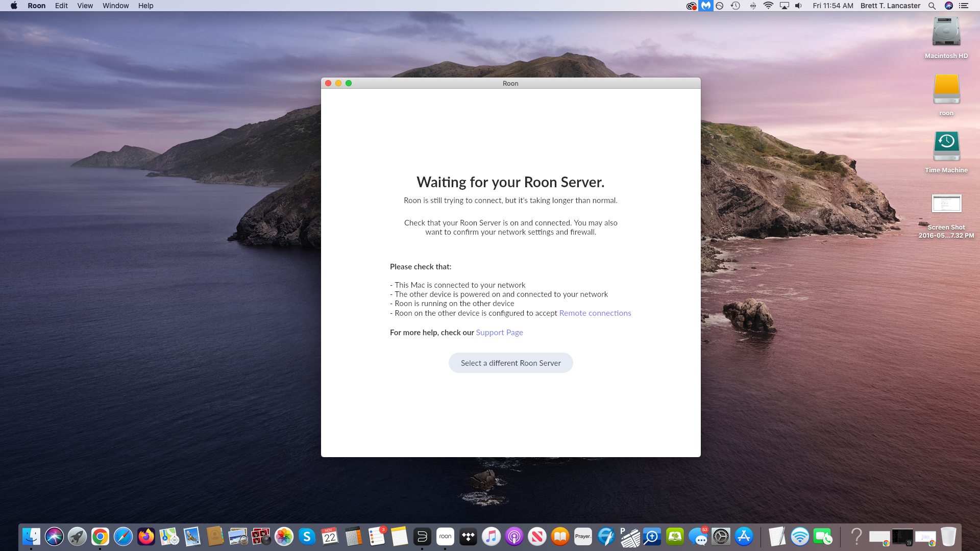Open Contacts book icon in Dock
Image resolution: width=980 pixels, height=551 pixels.
215,536
